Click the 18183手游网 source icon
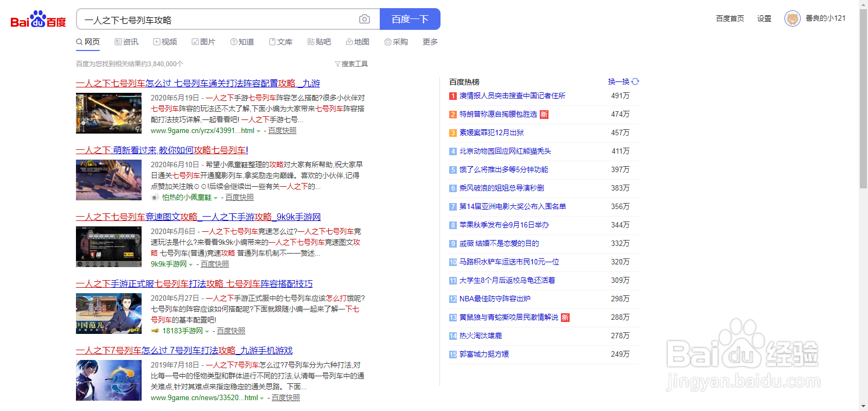Screen dimensions: 868x411 point(155,331)
